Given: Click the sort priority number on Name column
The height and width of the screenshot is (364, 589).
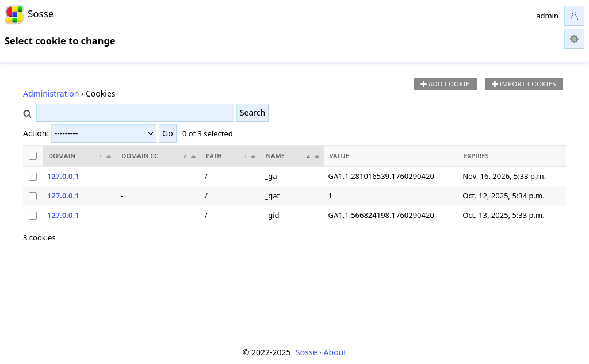Looking at the screenshot, I should [x=308, y=156].
